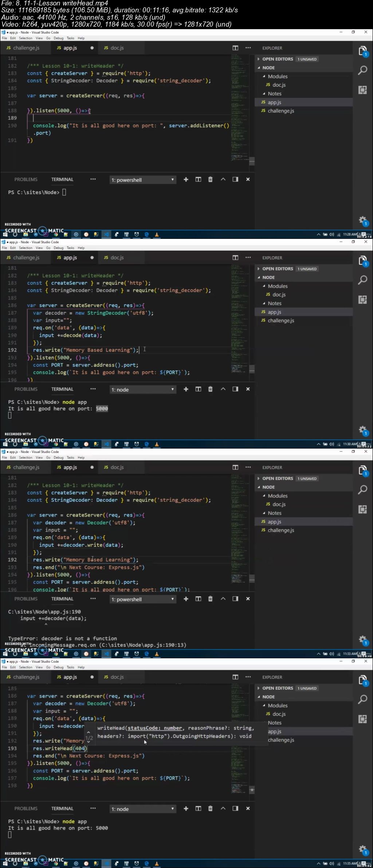Open the '1: powershell' terminal dropdown in the third frame
Viewport: 373px width, 868px height.
pyautogui.click(x=143, y=599)
